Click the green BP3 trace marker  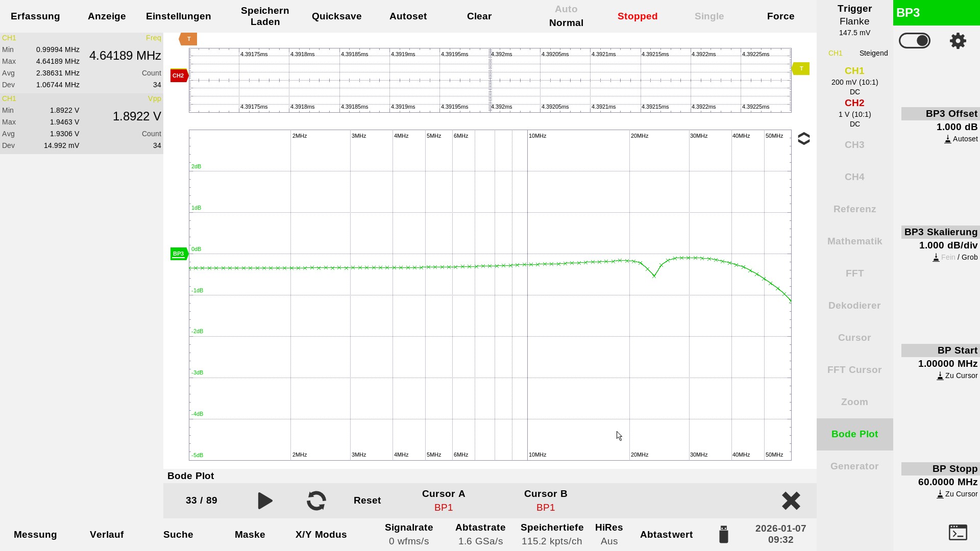click(x=179, y=254)
